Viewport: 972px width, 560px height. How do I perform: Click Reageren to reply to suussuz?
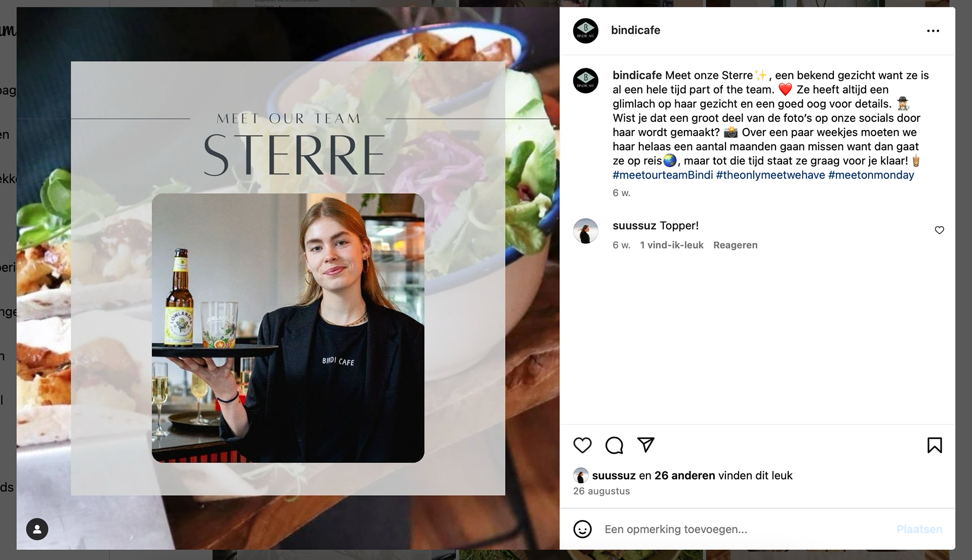pos(736,245)
